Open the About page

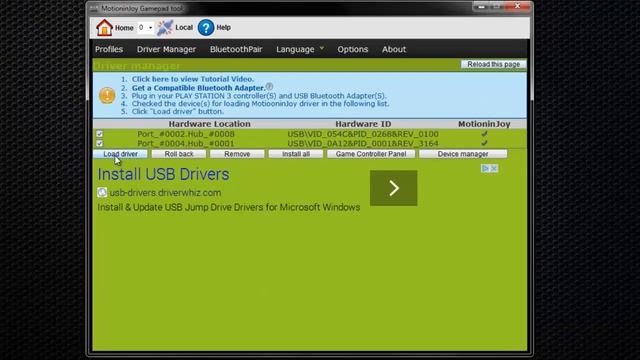click(x=394, y=49)
